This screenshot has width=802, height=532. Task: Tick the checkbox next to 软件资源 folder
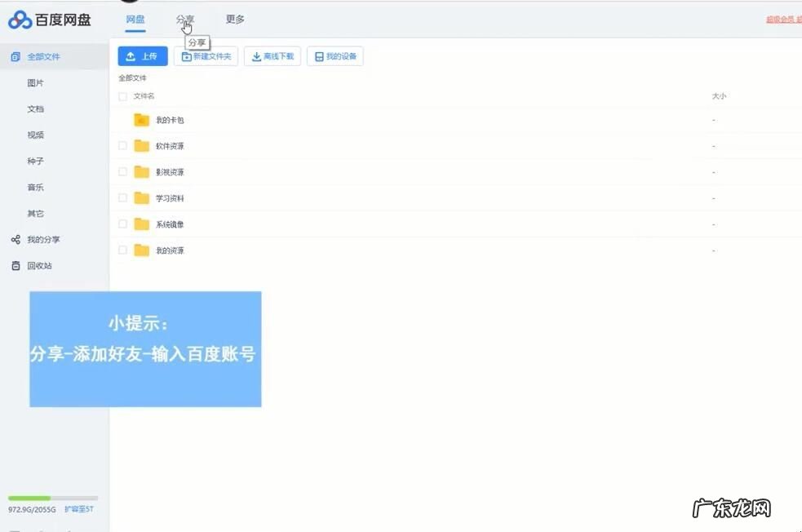(122, 146)
